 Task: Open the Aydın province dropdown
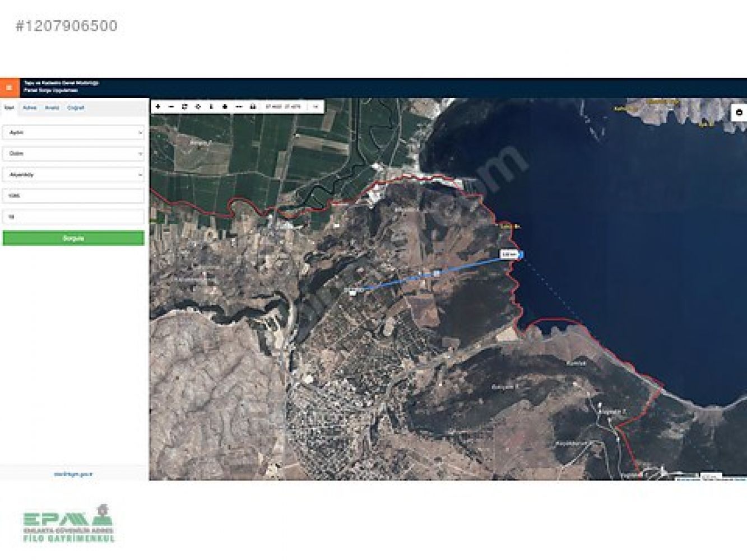pyautogui.click(x=73, y=133)
